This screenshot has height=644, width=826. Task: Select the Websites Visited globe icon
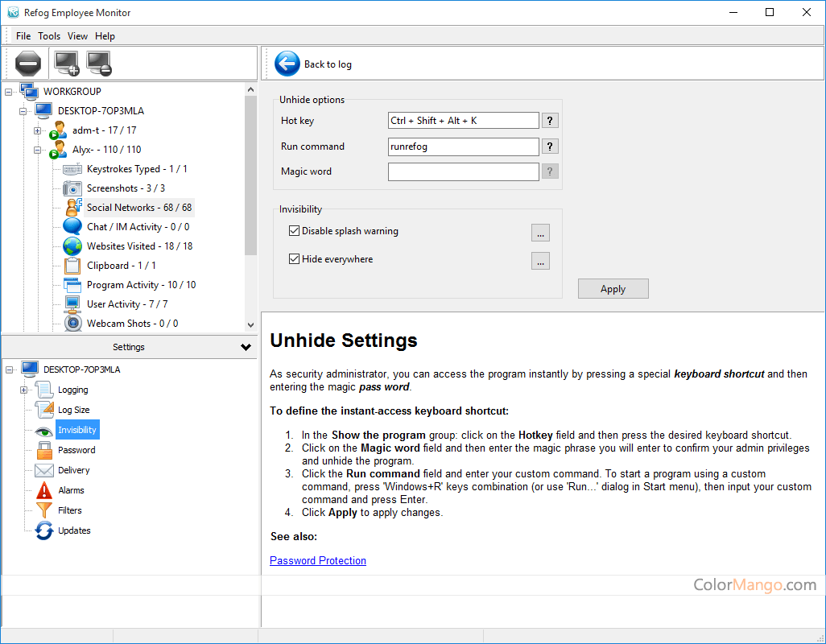[x=72, y=246]
